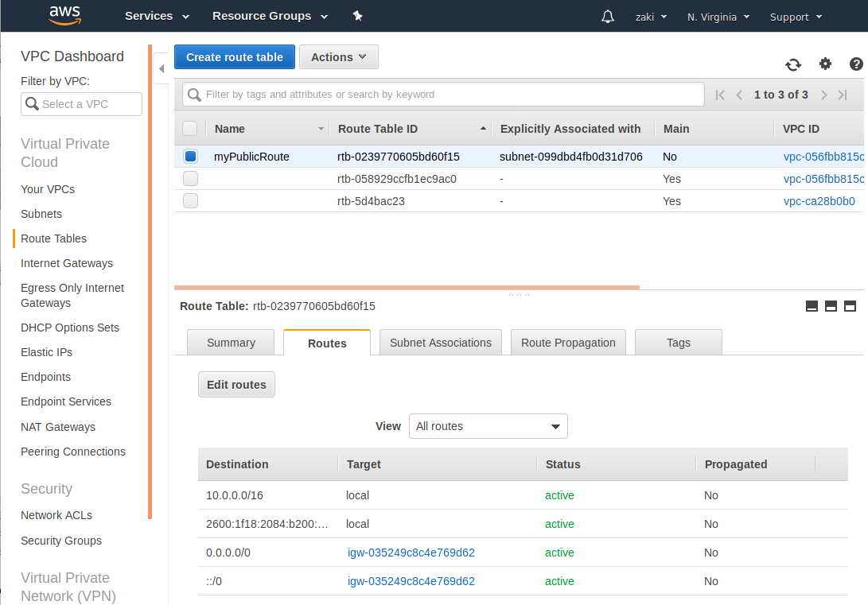868x605 pixels.
Task: Go to Egress Only Internet Gateways
Action: tap(72, 295)
